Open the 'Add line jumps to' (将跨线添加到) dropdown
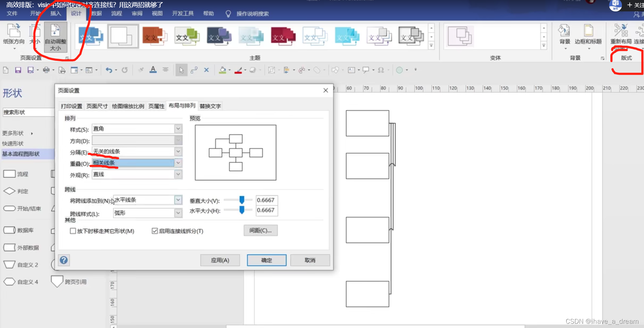644x328 pixels. (178, 200)
